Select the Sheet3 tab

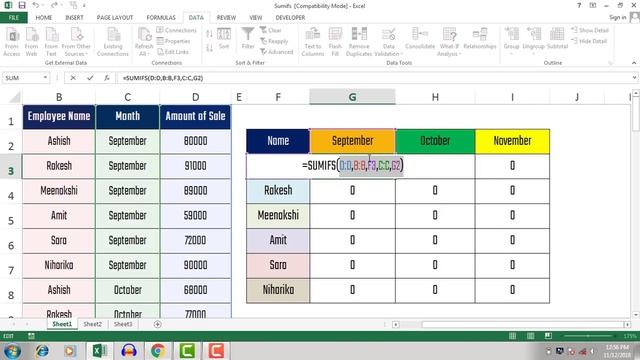123,324
